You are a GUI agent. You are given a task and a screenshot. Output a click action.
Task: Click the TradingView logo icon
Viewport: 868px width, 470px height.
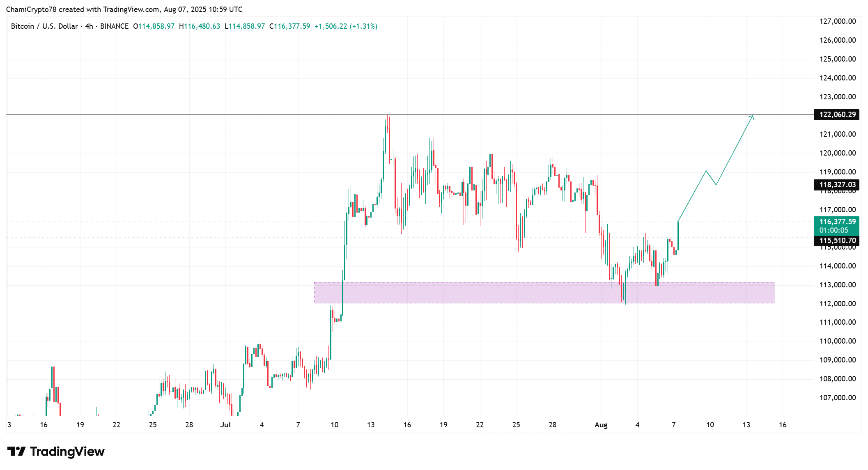click(x=16, y=452)
